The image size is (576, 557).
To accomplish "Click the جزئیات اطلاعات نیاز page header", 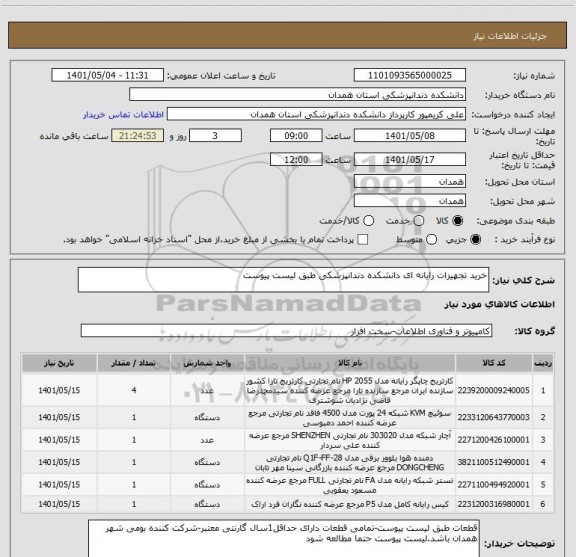I will 510,36.
